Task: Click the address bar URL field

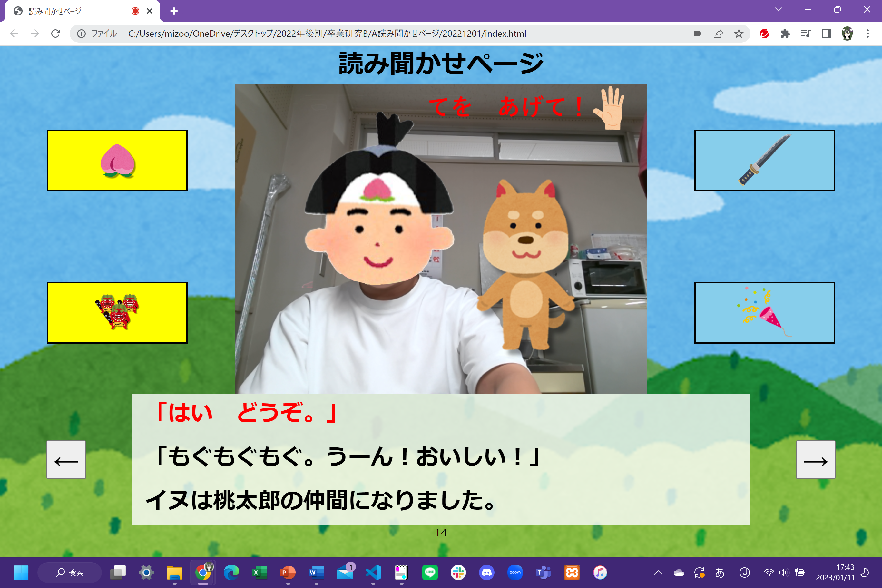Action: point(375,34)
